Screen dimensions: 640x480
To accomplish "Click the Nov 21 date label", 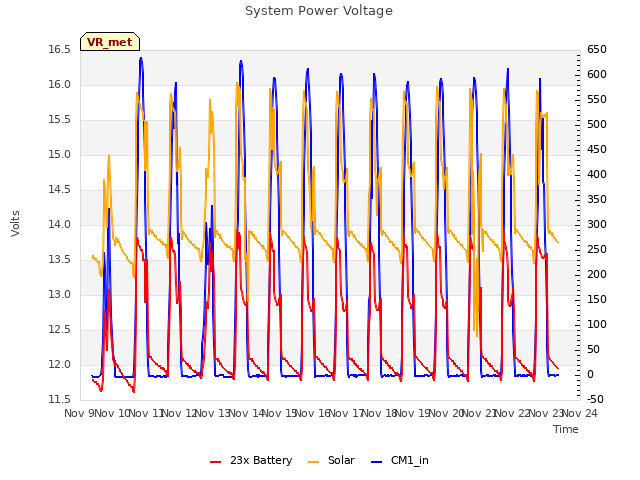I will tap(480, 414).
